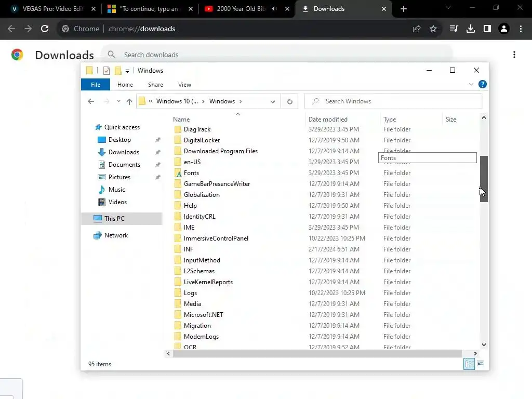Sort by Name column header
Image resolution: width=532 pixels, height=399 pixels.
coord(237,119)
